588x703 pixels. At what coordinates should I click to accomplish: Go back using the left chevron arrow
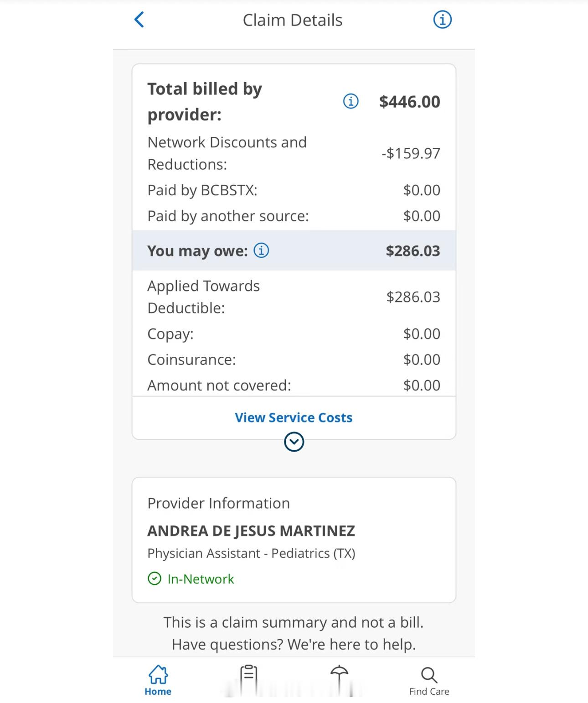pos(139,20)
